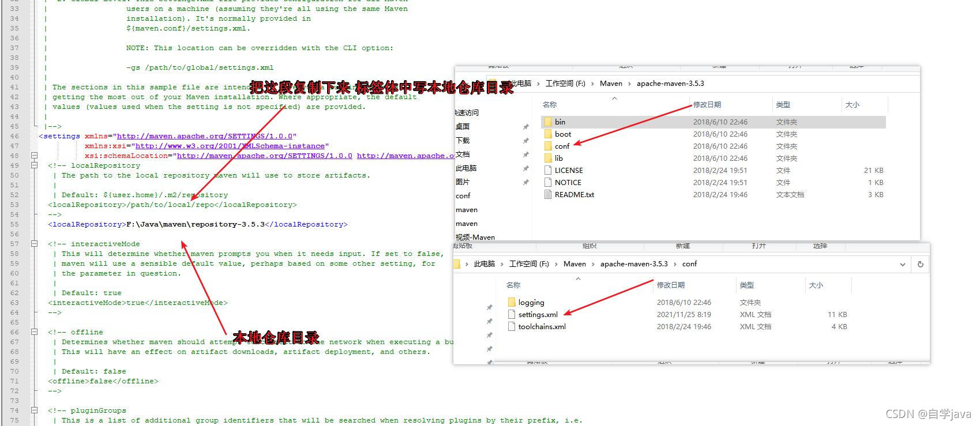This screenshot has width=980, height=426.
Task: Expand chevron after 工作空间 (F:) in apache-maven-3.5.3 window
Action: click(x=592, y=84)
